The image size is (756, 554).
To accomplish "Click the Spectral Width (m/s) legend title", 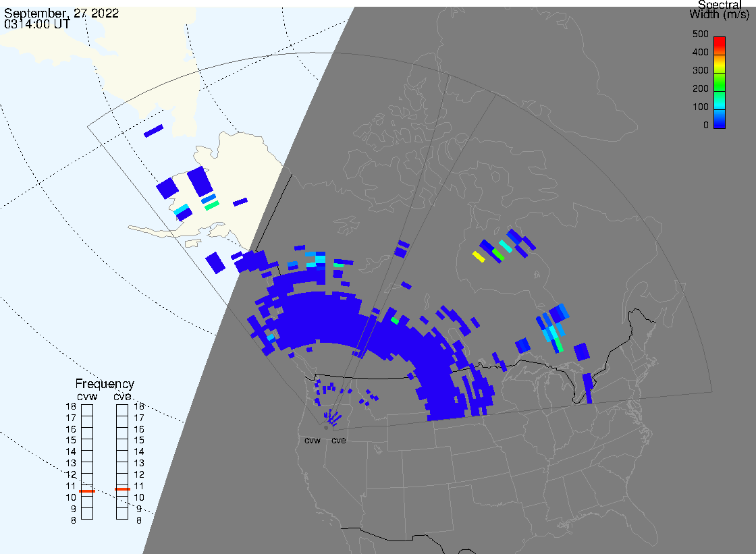I will tap(720, 9).
